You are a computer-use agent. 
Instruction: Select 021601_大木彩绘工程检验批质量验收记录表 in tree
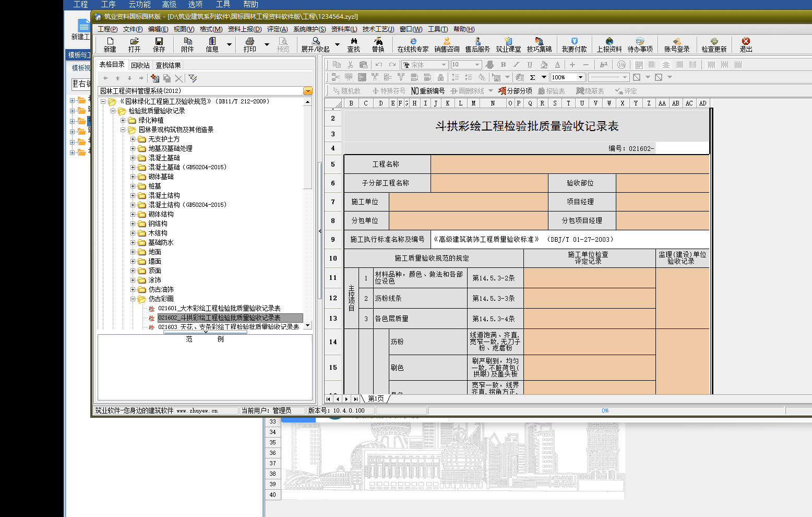tap(219, 309)
